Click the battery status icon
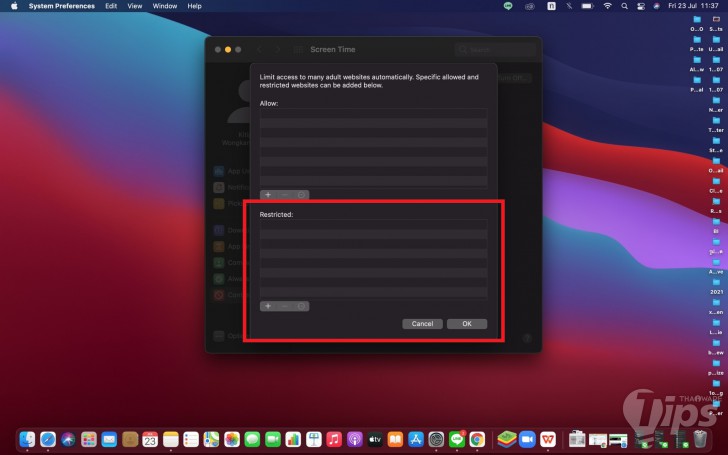Screen dimensions: 728x455 pos(587,6)
